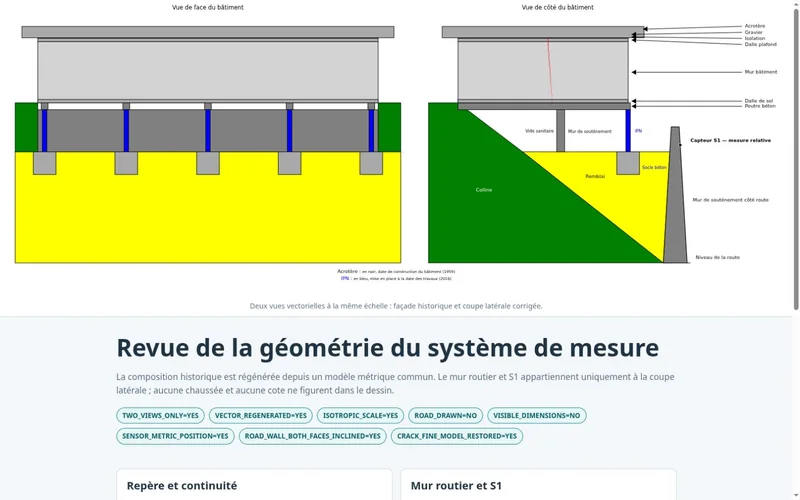Click the intro paragraph 'La composition historique'

tap(396, 384)
